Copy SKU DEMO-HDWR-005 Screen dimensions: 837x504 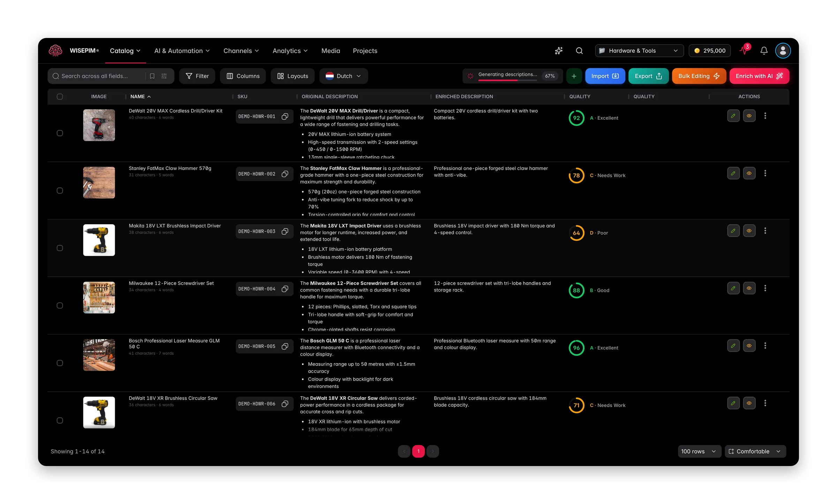coord(285,346)
